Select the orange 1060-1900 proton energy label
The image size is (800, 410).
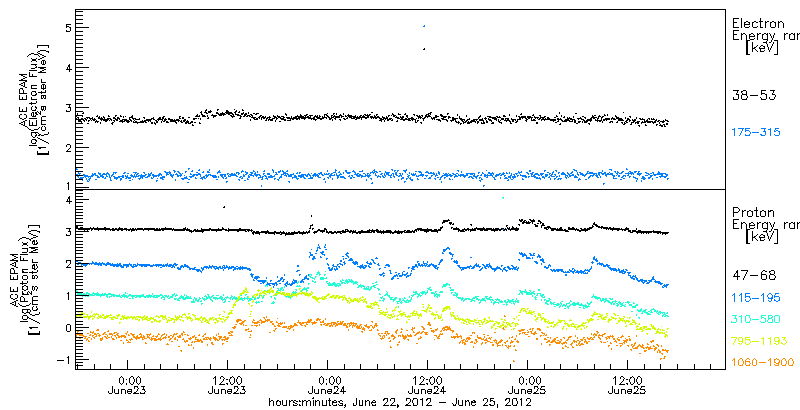(x=762, y=363)
